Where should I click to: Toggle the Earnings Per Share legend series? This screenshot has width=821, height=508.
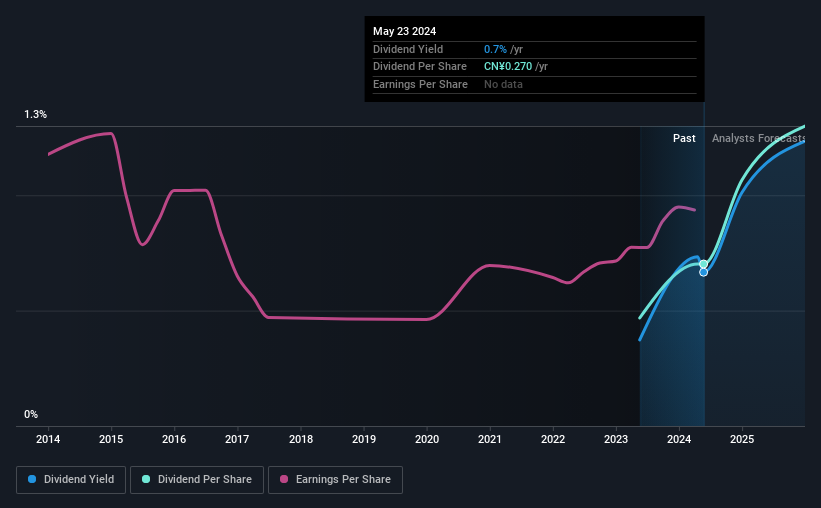point(335,479)
